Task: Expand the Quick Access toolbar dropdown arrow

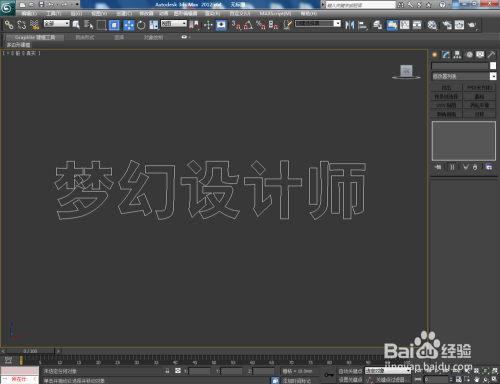Action: point(77,4)
